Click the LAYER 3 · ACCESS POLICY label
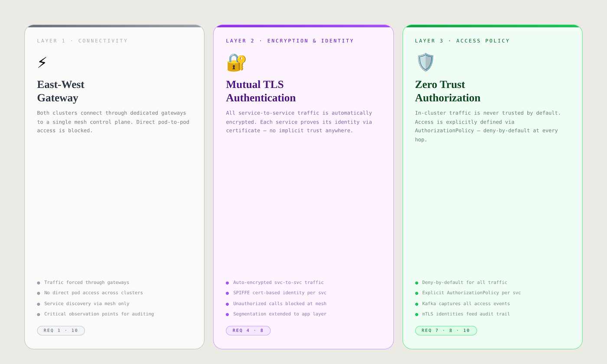607x364 pixels. pyautogui.click(x=462, y=41)
